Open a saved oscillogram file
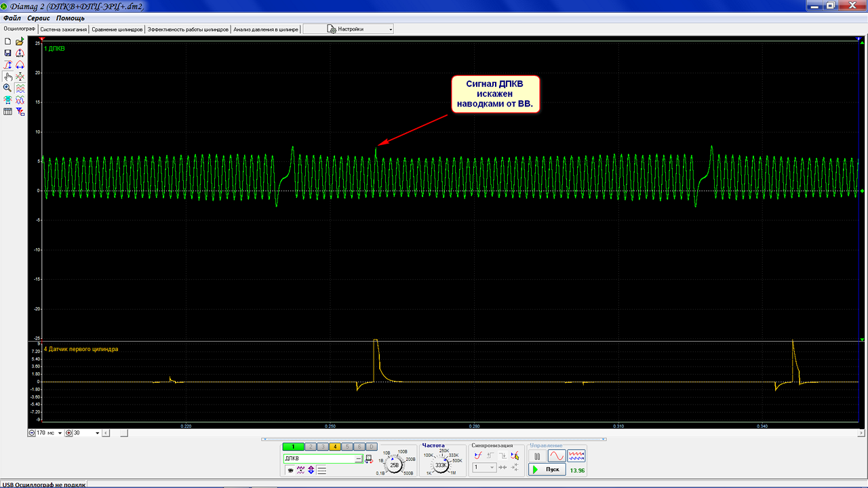This screenshot has height=488, width=868. 20,41
